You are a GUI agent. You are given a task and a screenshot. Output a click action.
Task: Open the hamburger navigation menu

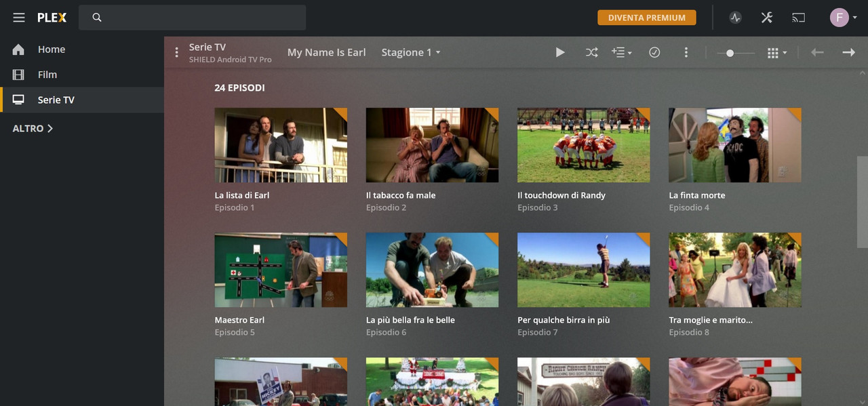click(19, 18)
